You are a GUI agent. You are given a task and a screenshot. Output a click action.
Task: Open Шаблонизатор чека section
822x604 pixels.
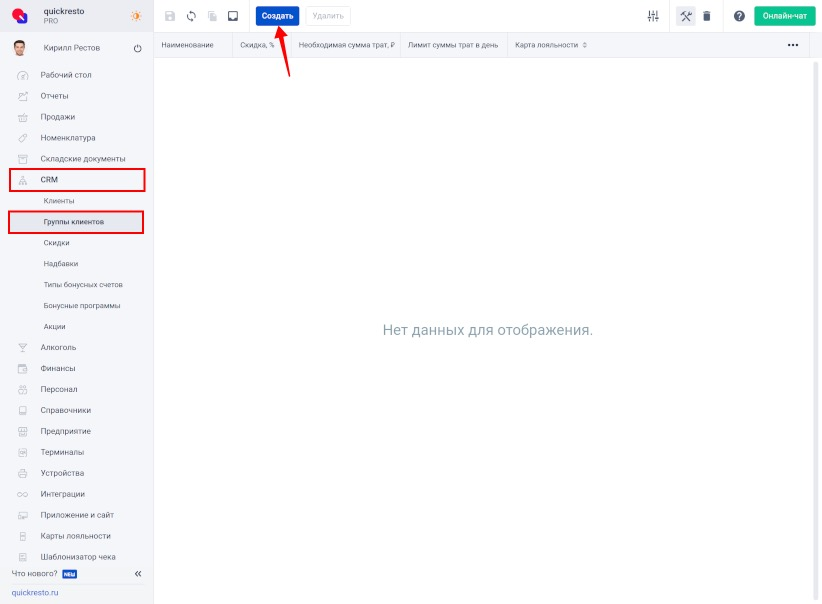coord(78,557)
